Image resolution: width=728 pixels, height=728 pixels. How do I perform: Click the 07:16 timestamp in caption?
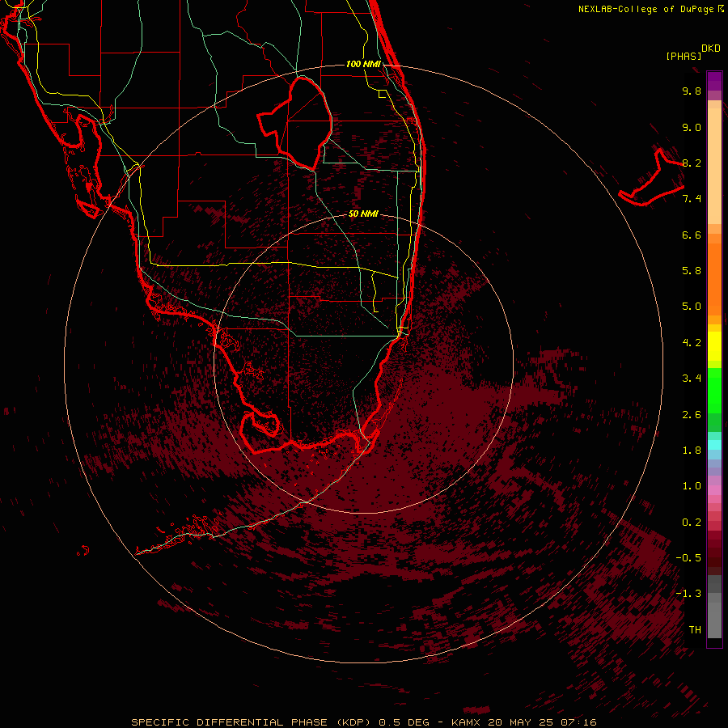point(581,722)
